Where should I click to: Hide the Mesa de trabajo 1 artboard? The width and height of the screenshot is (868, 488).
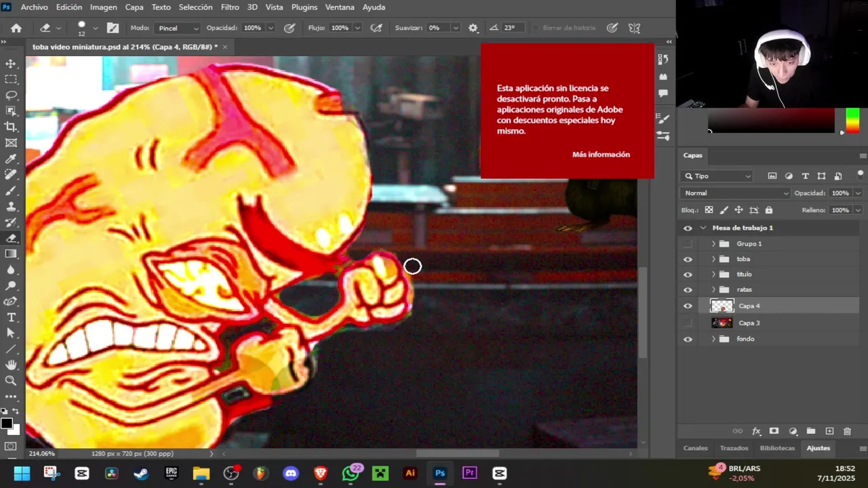coord(688,228)
